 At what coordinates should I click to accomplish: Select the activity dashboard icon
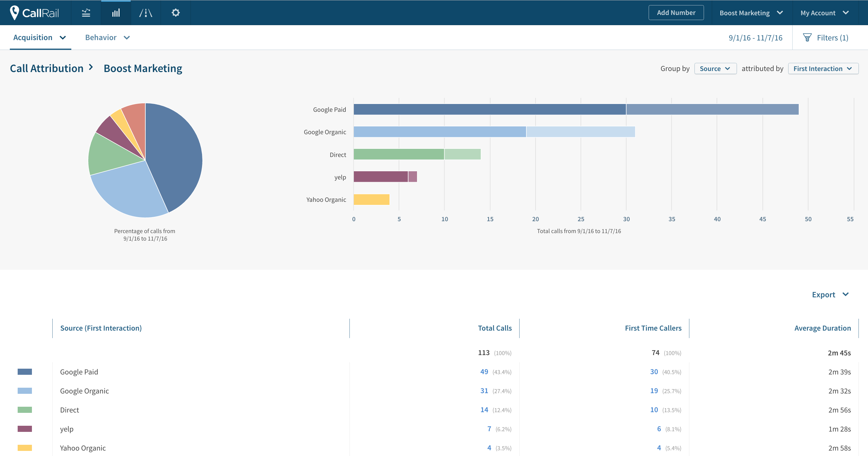[86, 13]
